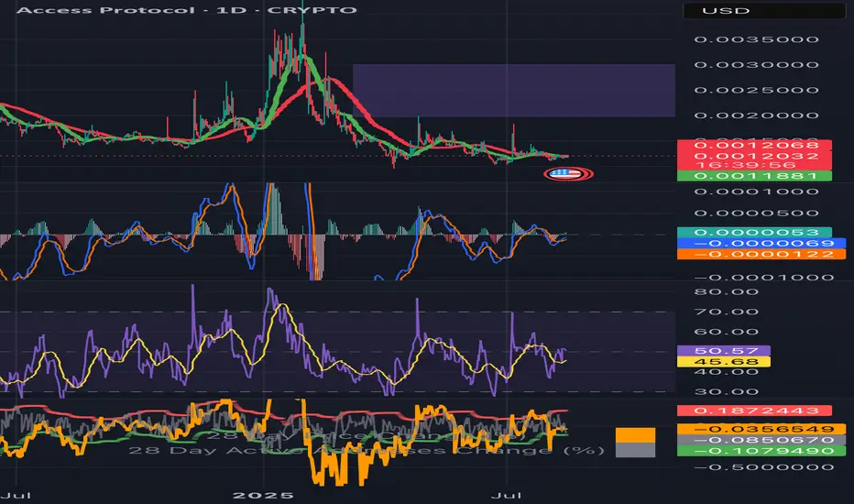Viewport: 854px width, 504px height.
Task: Click the 28 Day Active Addresses Change legend
Action: 366,451
